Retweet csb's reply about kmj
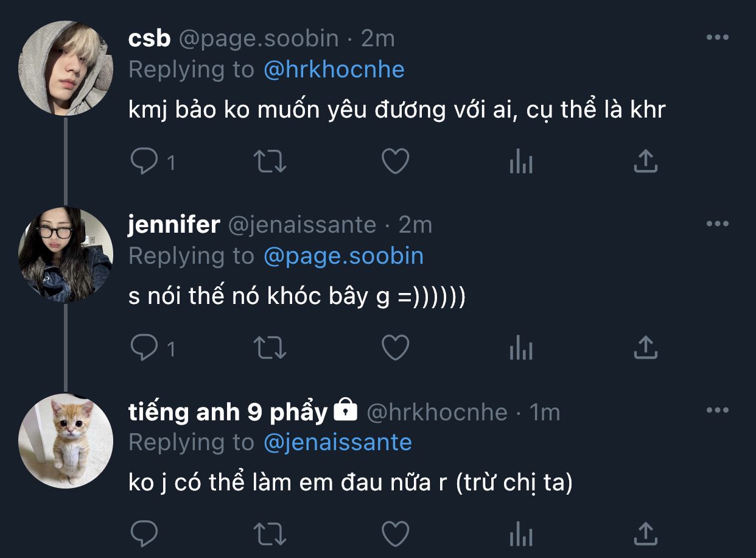Image resolution: width=756 pixels, height=558 pixels. click(x=270, y=162)
